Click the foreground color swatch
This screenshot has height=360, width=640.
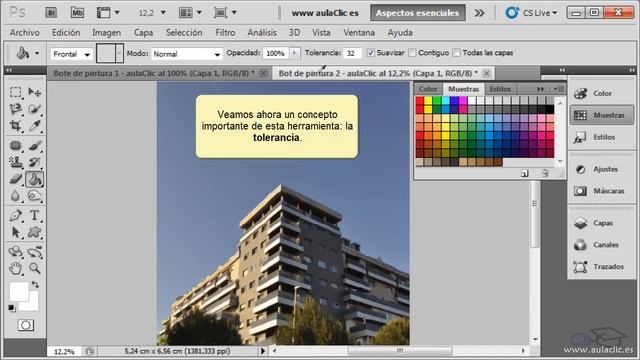click(19, 291)
